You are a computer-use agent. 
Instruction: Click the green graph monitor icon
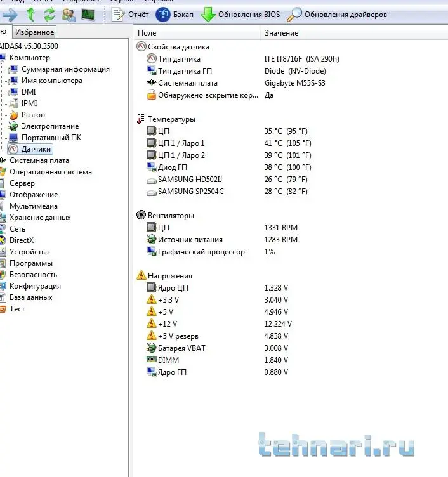(x=88, y=15)
